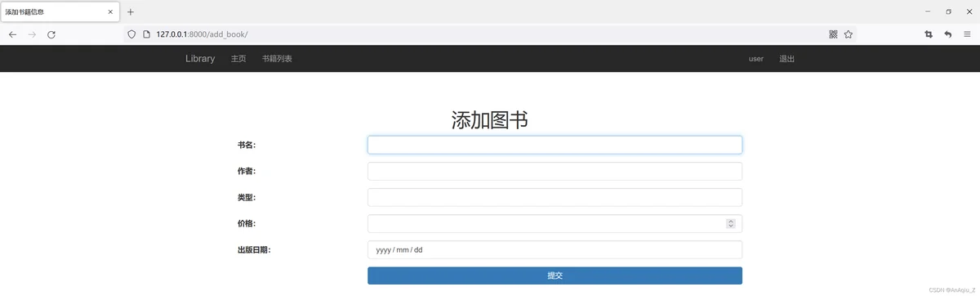Viewport: 980px width, 296px height.
Task: Click the screenshot crop icon in toolbar
Action: (x=929, y=34)
